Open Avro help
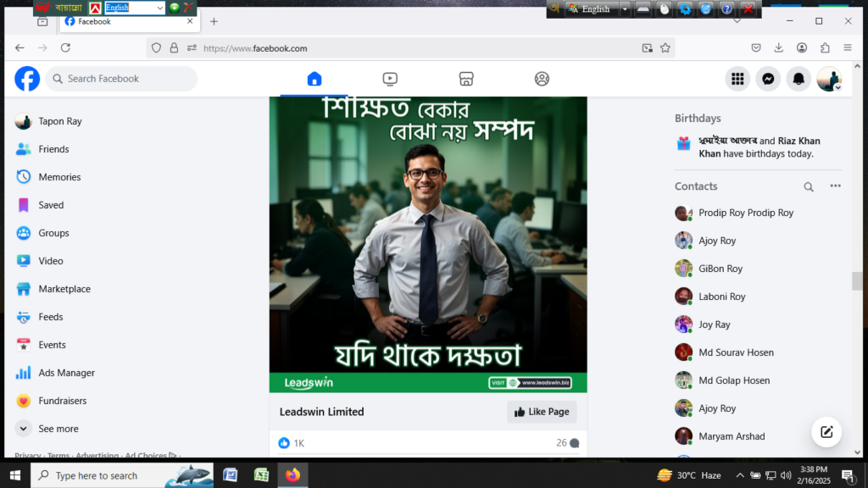 (x=726, y=8)
